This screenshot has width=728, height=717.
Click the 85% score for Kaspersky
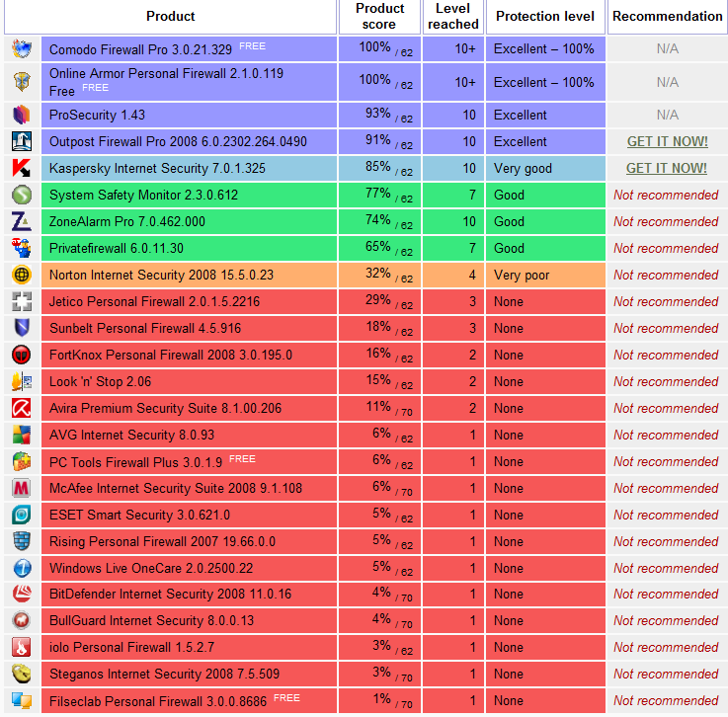(x=378, y=167)
